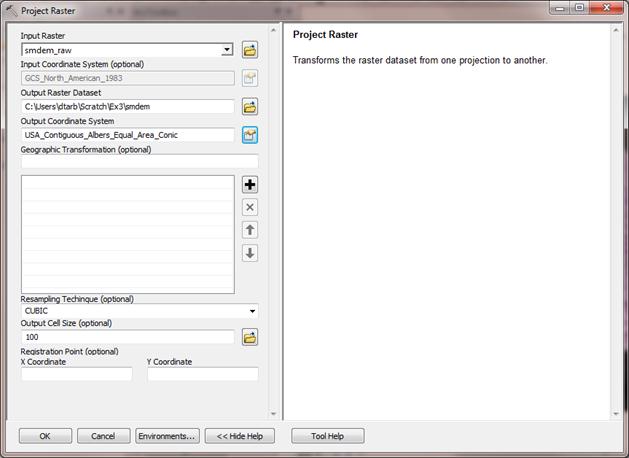This screenshot has height=458, width=629.
Task: Open Input Coordinate System properties icon
Action: coord(250,78)
